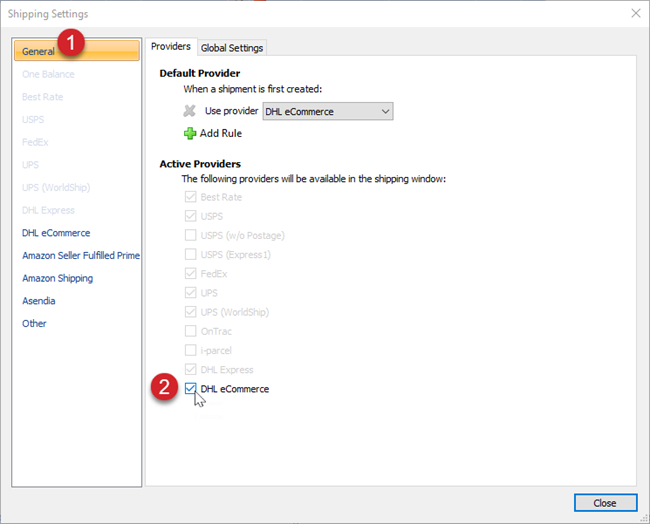Open DHL eCommerce sidebar section
The width and height of the screenshot is (650, 524).
pyautogui.click(x=56, y=233)
